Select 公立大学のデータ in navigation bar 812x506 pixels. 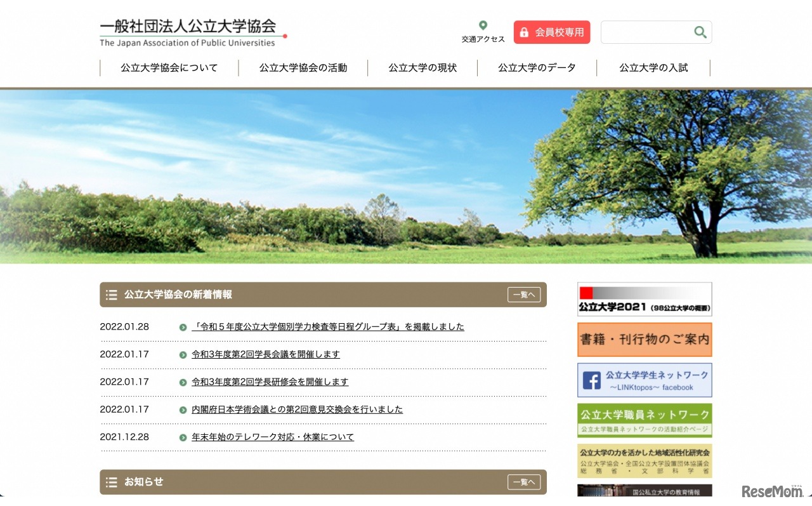point(537,68)
